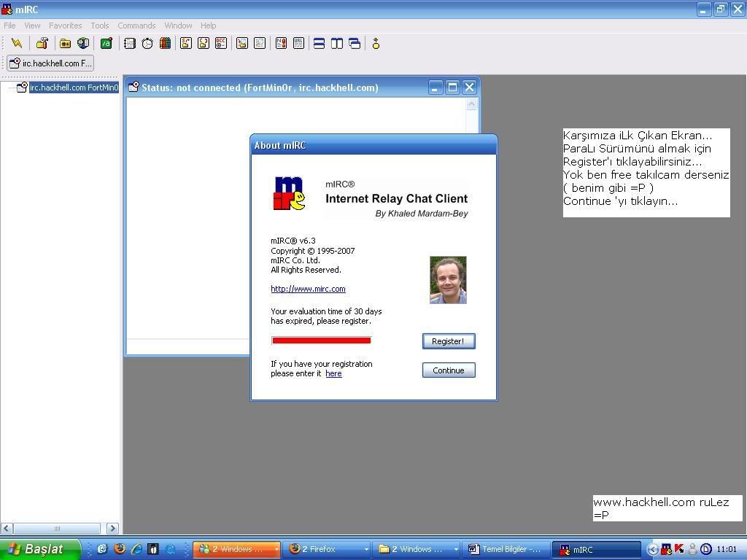Open DCC Options from the toolbar
The height and width of the screenshot is (560, 747).
click(x=221, y=44)
